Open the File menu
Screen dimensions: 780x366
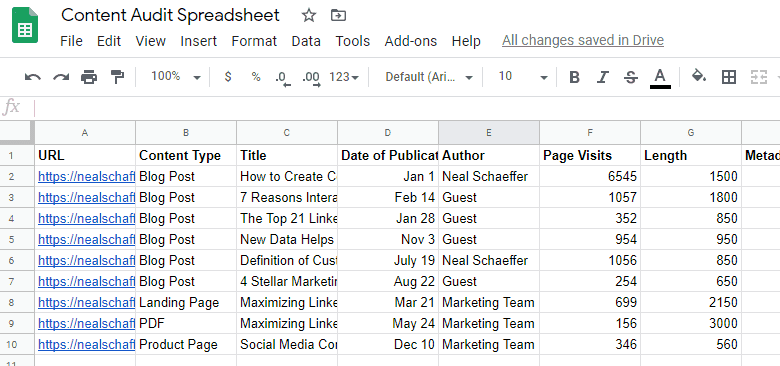[x=71, y=41]
